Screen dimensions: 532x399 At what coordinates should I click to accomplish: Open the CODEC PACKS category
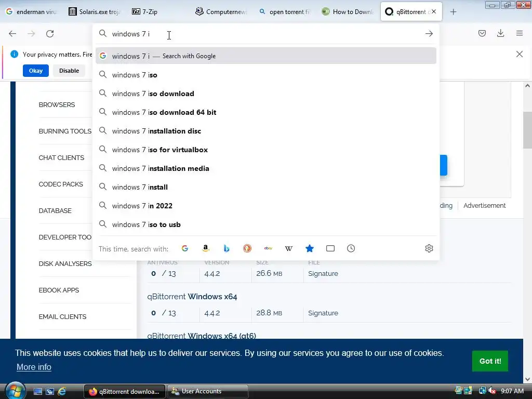coord(61,184)
